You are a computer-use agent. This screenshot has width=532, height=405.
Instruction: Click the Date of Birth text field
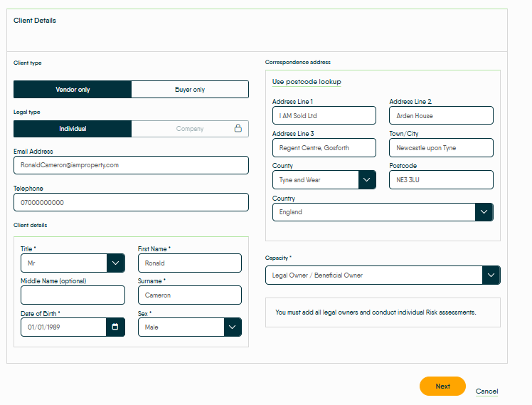63,327
